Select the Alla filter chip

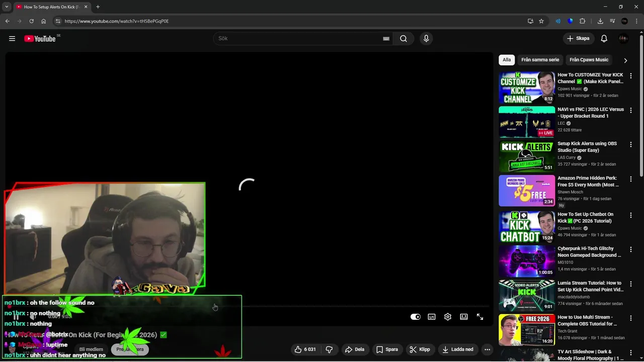point(507,60)
